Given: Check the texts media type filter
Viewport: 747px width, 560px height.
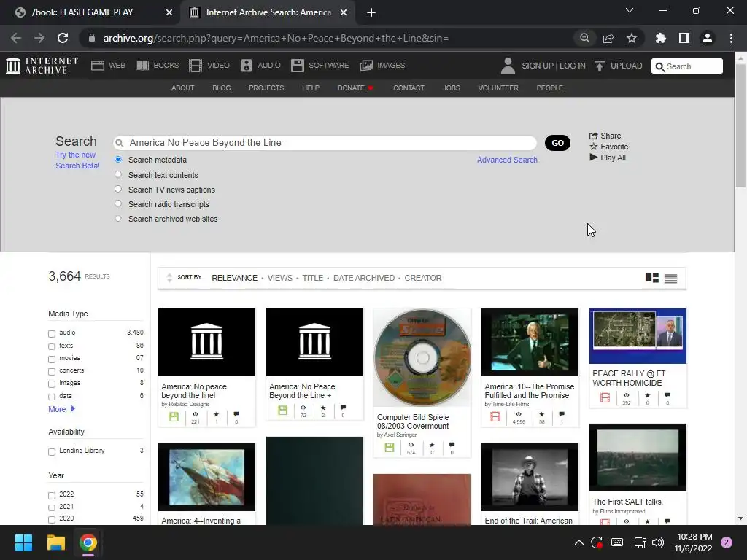Looking at the screenshot, I should tap(52, 346).
